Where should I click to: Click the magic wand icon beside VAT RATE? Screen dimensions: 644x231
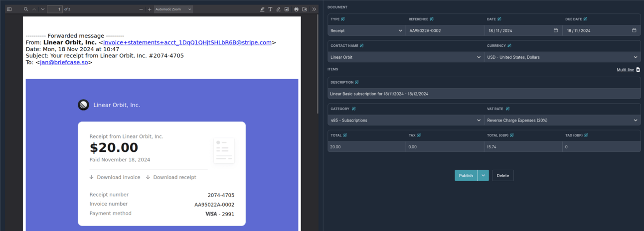coord(507,109)
